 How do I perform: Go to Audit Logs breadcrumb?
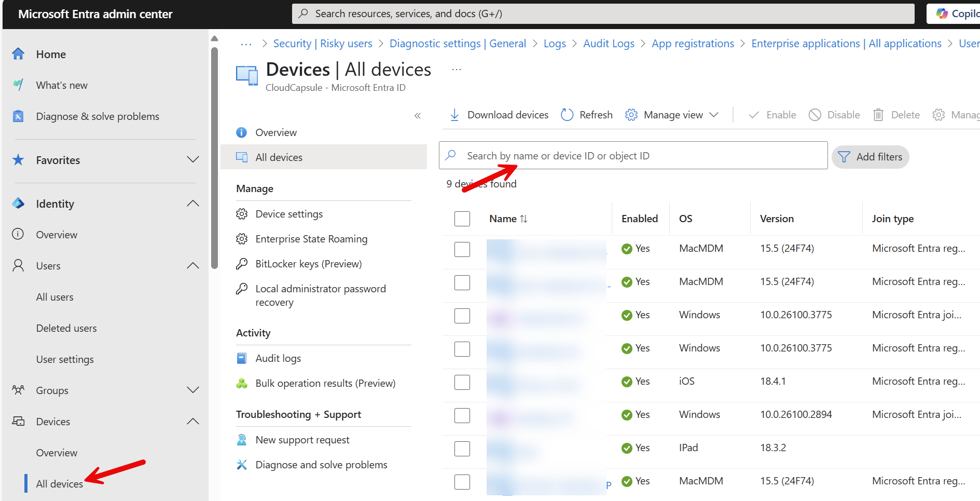pyautogui.click(x=609, y=44)
